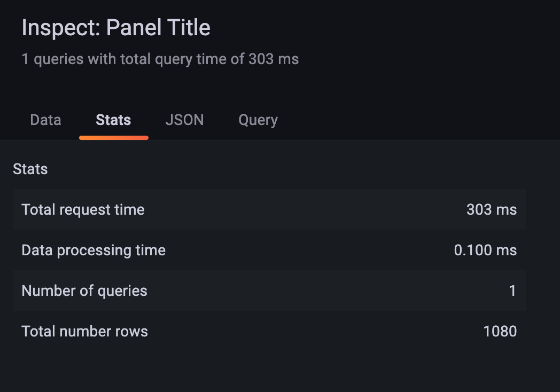The height and width of the screenshot is (392, 560).
Task: Open the JSON tab
Action: point(184,120)
